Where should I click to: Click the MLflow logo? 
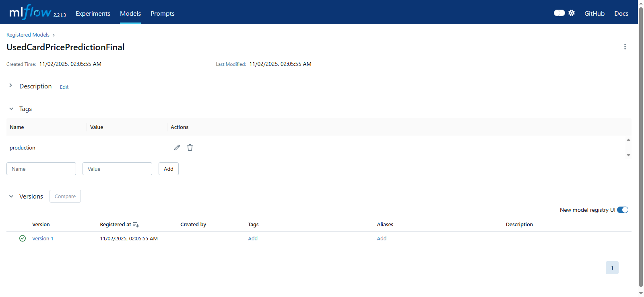[x=30, y=12]
